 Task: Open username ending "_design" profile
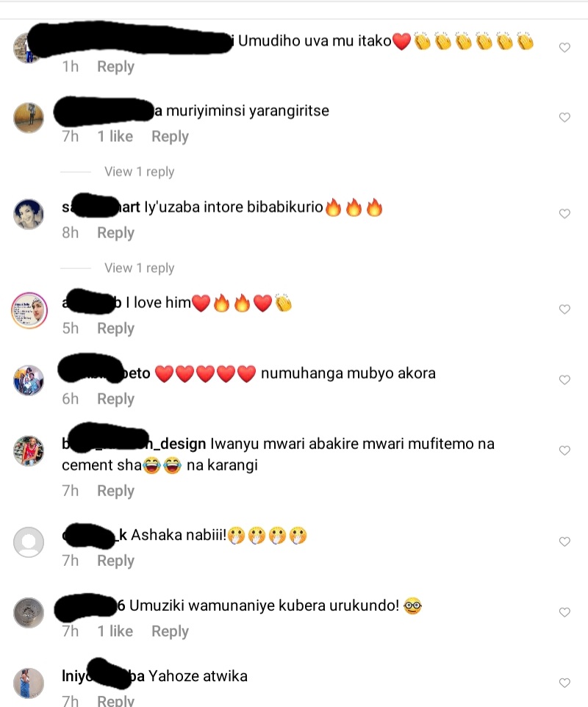pos(134,444)
